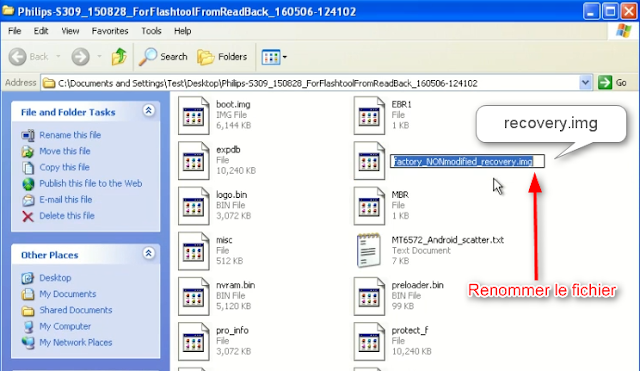Open the File menu
This screenshot has height=371, width=640.
click(14, 31)
